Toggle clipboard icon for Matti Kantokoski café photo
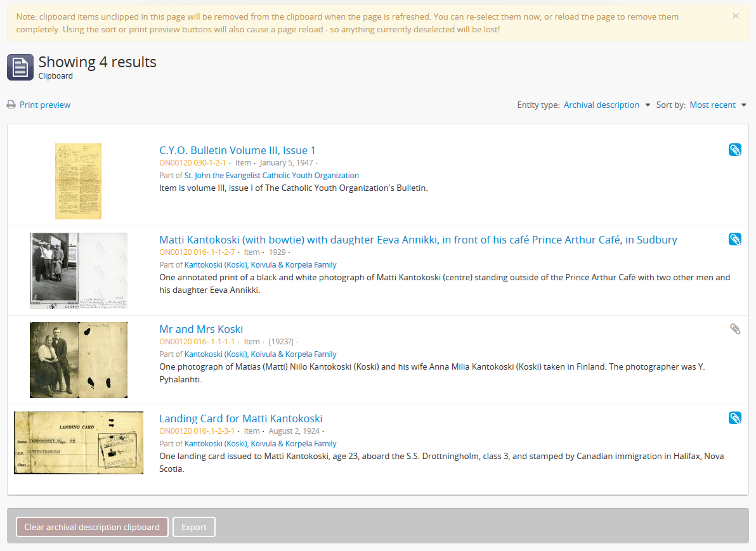756x551 pixels. 734,240
